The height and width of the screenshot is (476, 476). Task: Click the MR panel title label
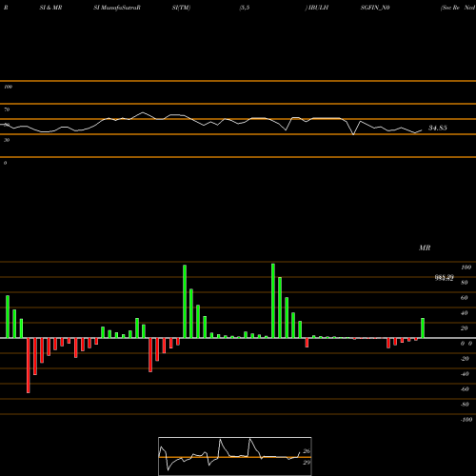(x=425, y=248)
